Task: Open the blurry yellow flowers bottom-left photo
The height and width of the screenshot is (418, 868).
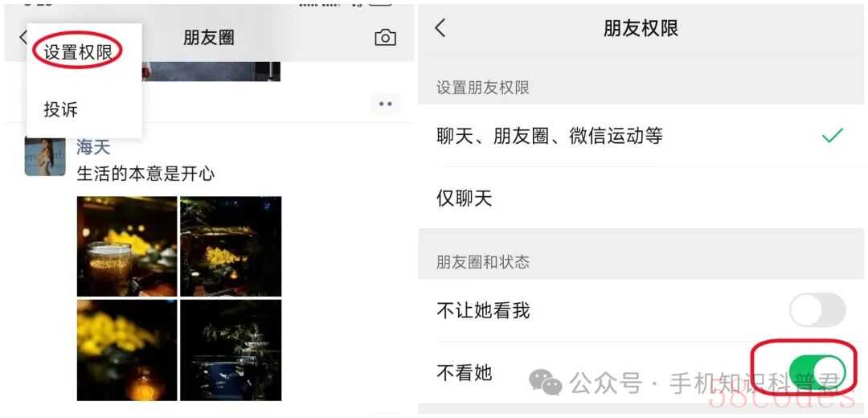Action: (x=127, y=350)
